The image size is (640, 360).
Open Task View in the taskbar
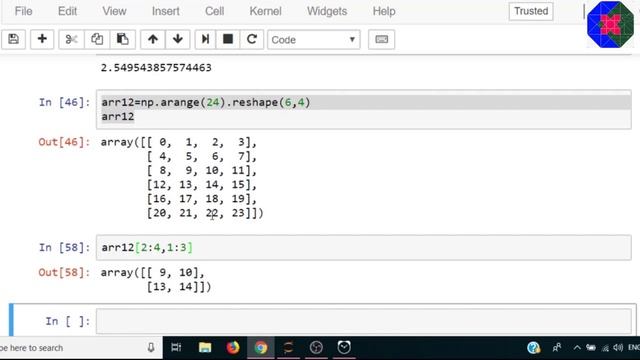point(176,348)
